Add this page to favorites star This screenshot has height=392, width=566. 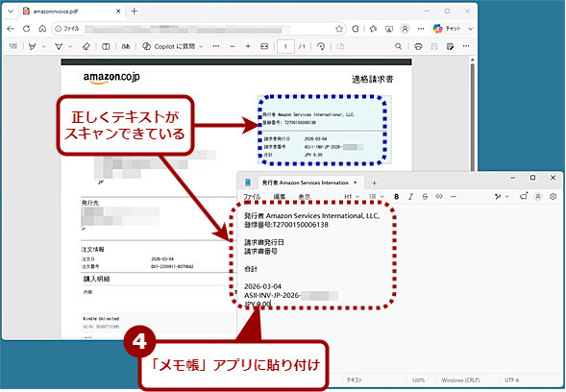click(339, 29)
